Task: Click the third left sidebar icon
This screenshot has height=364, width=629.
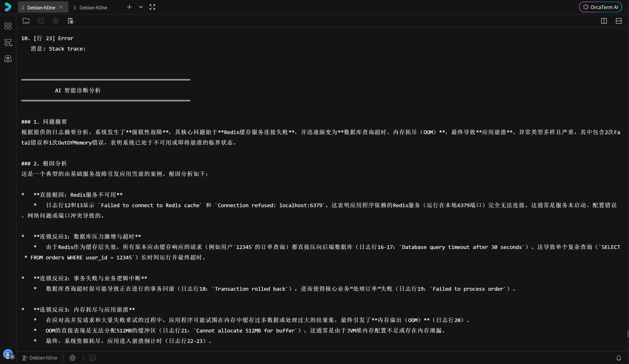Action: pos(8,59)
